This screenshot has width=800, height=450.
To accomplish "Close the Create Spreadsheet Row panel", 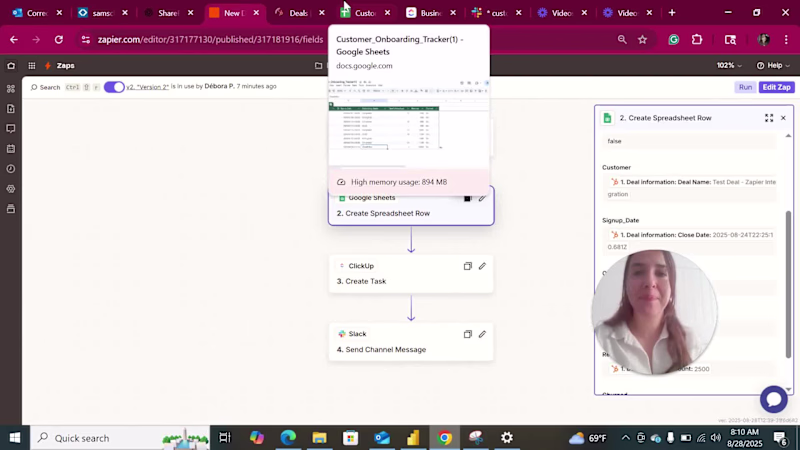I will click(x=783, y=118).
